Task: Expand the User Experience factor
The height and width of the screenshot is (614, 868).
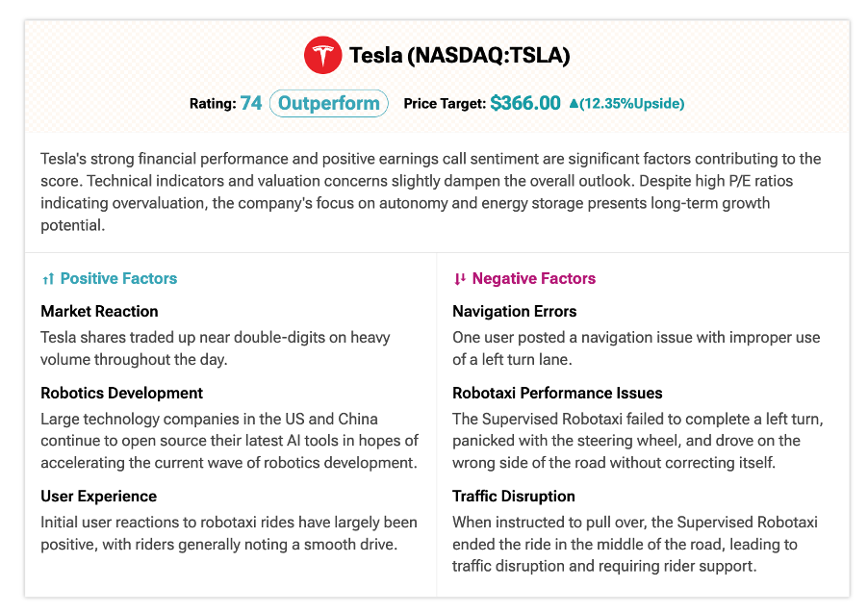Action: pyautogui.click(x=98, y=496)
